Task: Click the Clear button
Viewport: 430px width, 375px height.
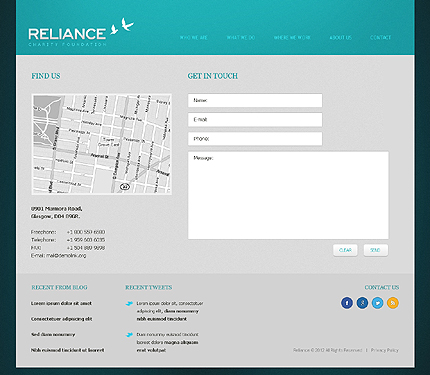Action: (345, 250)
